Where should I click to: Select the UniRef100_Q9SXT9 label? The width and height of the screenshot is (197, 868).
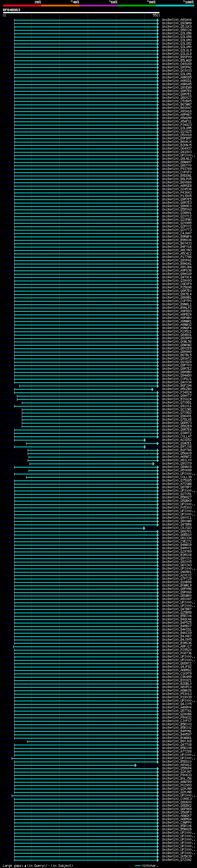(x=177, y=463)
